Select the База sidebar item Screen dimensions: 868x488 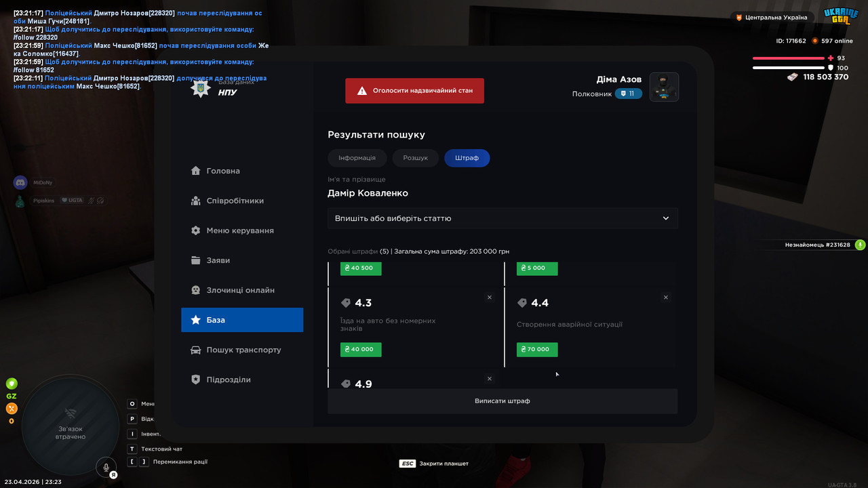click(x=242, y=320)
